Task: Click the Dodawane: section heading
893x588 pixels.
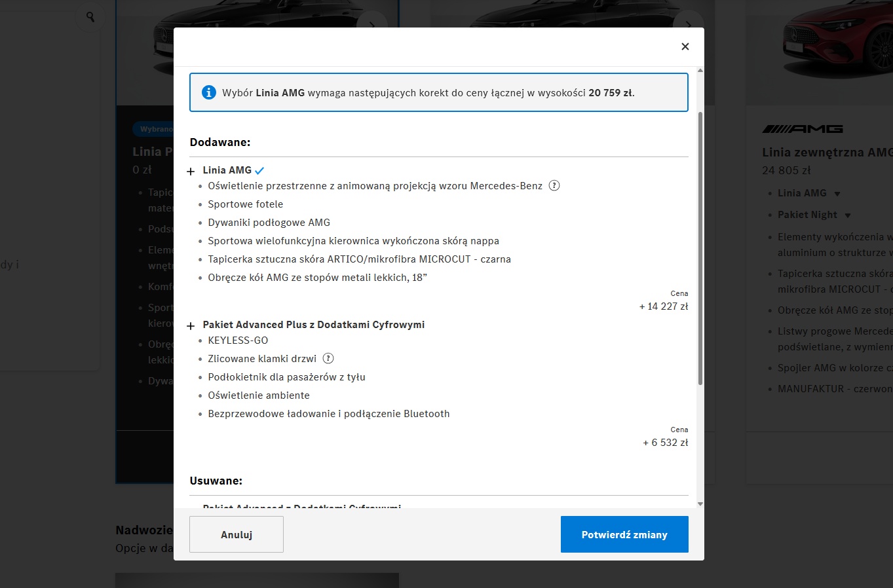Action: point(220,142)
